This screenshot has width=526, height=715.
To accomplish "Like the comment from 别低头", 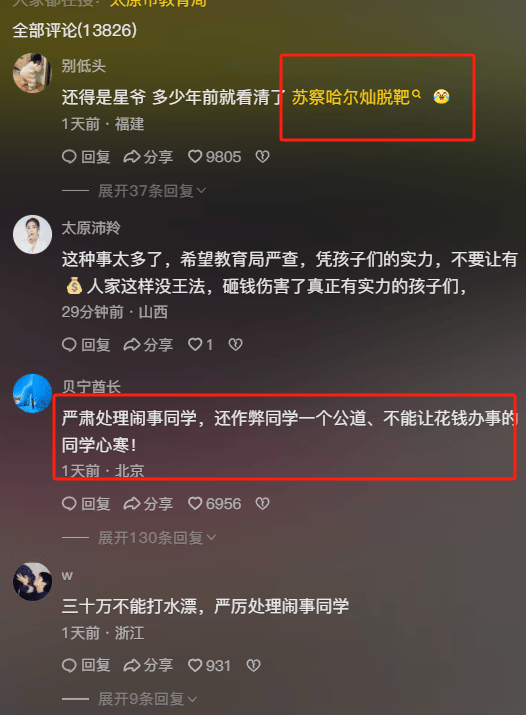I will click(x=215, y=157).
